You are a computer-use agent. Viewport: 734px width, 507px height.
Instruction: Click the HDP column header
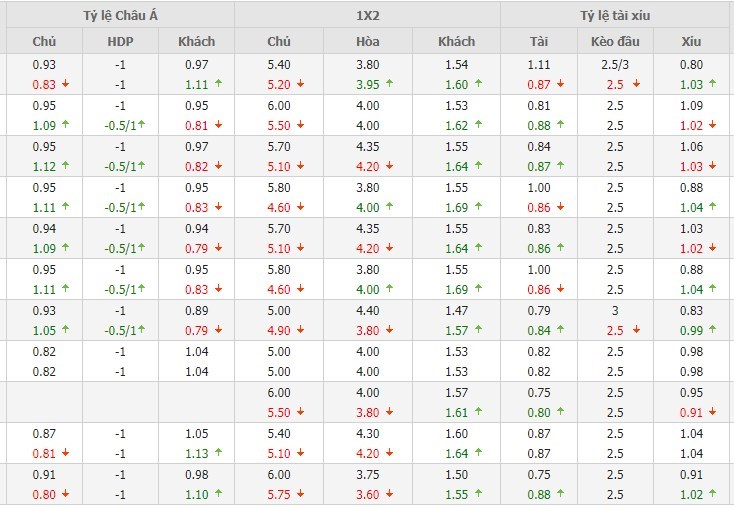click(120, 42)
